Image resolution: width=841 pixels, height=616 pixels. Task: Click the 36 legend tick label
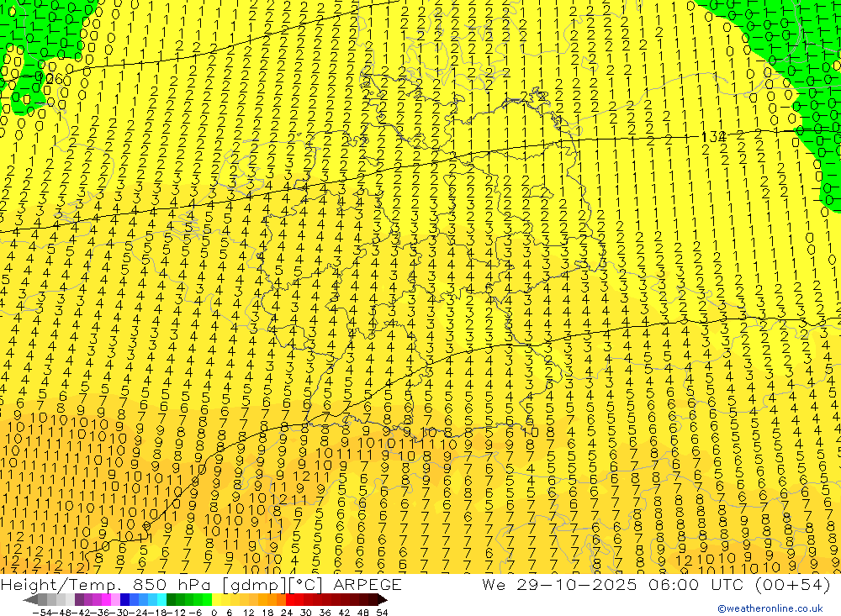pyautogui.click(x=325, y=613)
